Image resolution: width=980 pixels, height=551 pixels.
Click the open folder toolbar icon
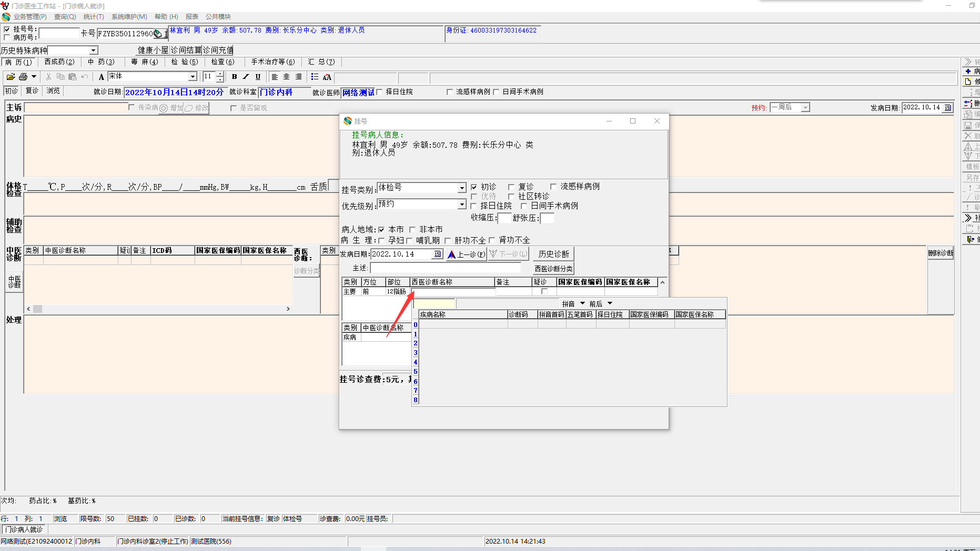pyautogui.click(x=11, y=77)
